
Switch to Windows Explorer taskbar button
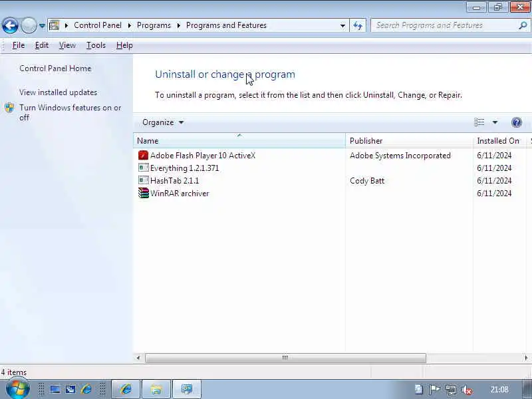(156, 389)
